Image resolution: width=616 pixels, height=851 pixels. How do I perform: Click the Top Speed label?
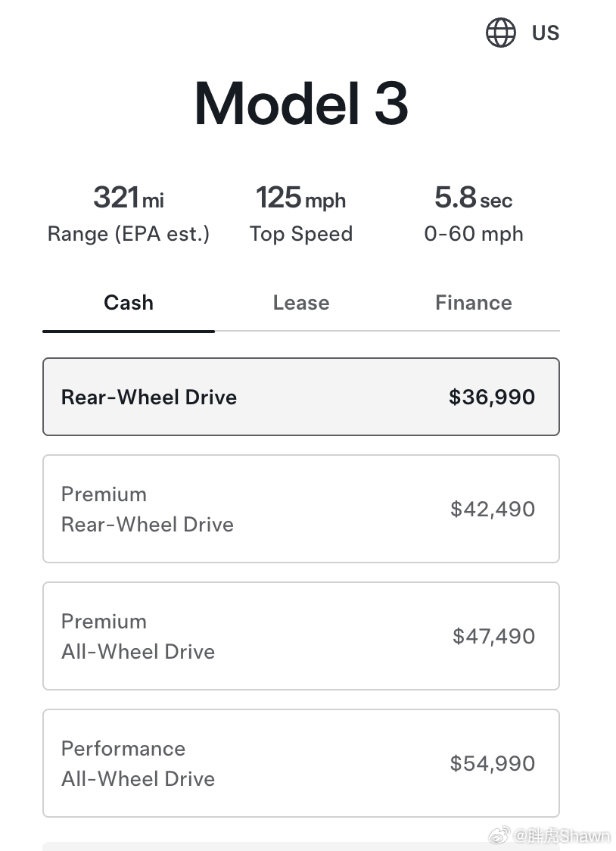[x=301, y=234]
